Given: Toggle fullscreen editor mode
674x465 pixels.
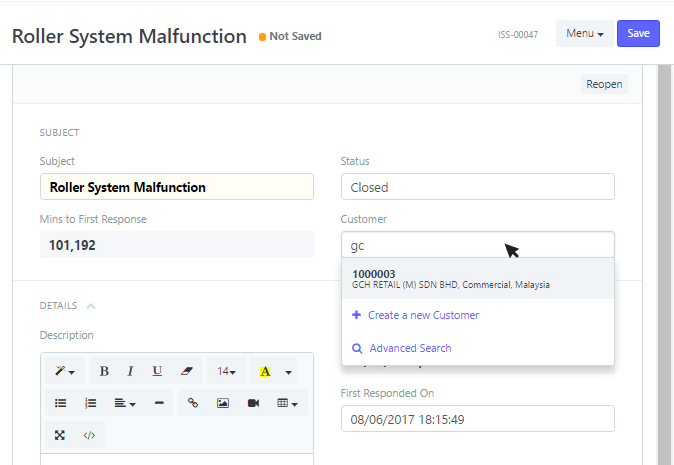Looking at the screenshot, I should click(60, 435).
